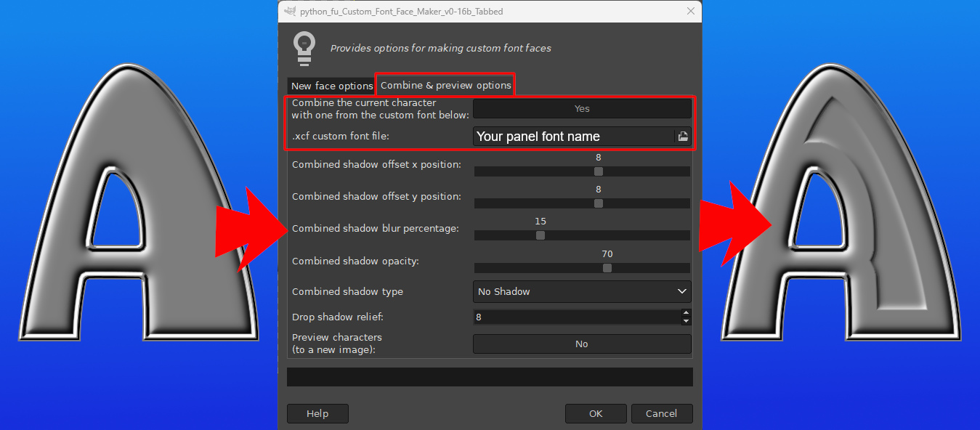980x430 pixels.
Task: Open the Help button
Action: click(x=317, y=413)
